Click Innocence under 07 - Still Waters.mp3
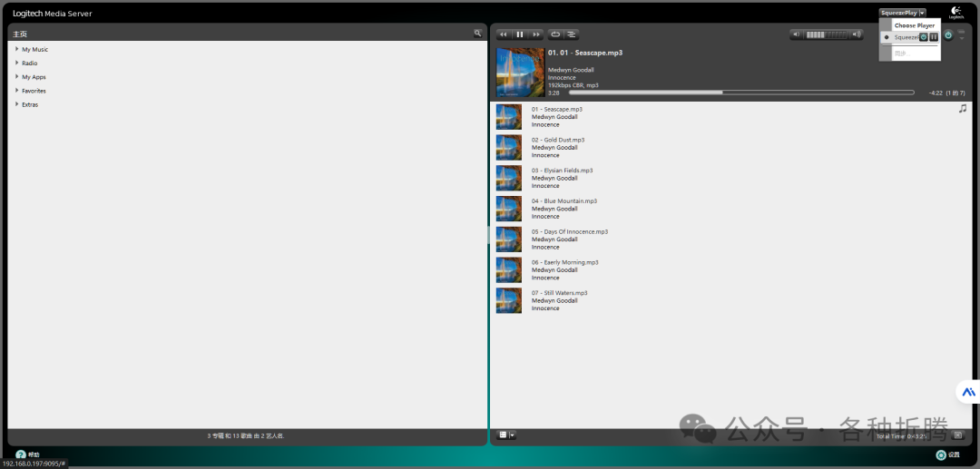The height and width of the screenshot is (469, 980). [x=545, y=308]
